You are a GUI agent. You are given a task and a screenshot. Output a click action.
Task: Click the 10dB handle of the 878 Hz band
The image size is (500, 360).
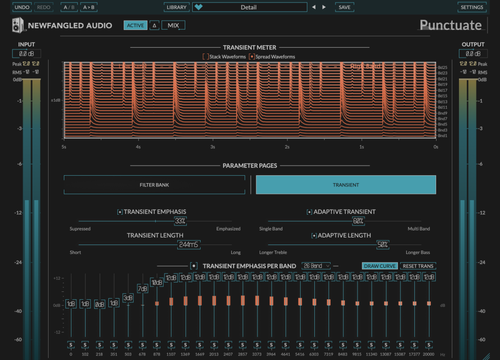click(157, 282)
